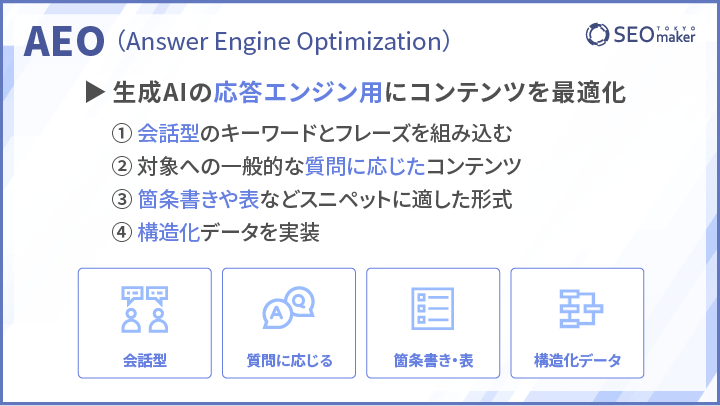Click the circled number 3 marker
This screenshot has height=406, width=720.
pos(122,199)
